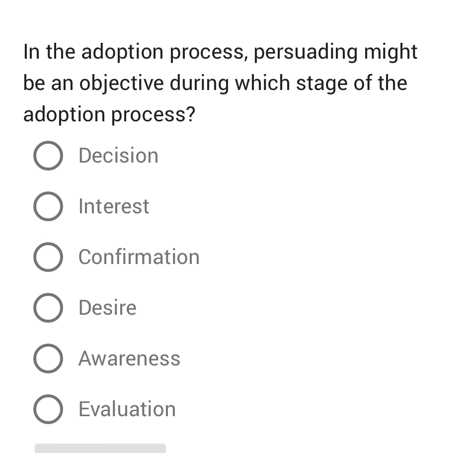Click the circle next to Desire
Image resolution: width=476 pixels, height=453 pixels.
pyautogui.click(x=48, y=308)
